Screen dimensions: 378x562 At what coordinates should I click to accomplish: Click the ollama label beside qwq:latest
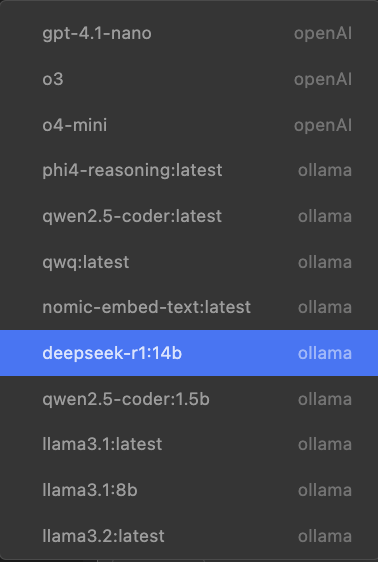coord(325,262)
